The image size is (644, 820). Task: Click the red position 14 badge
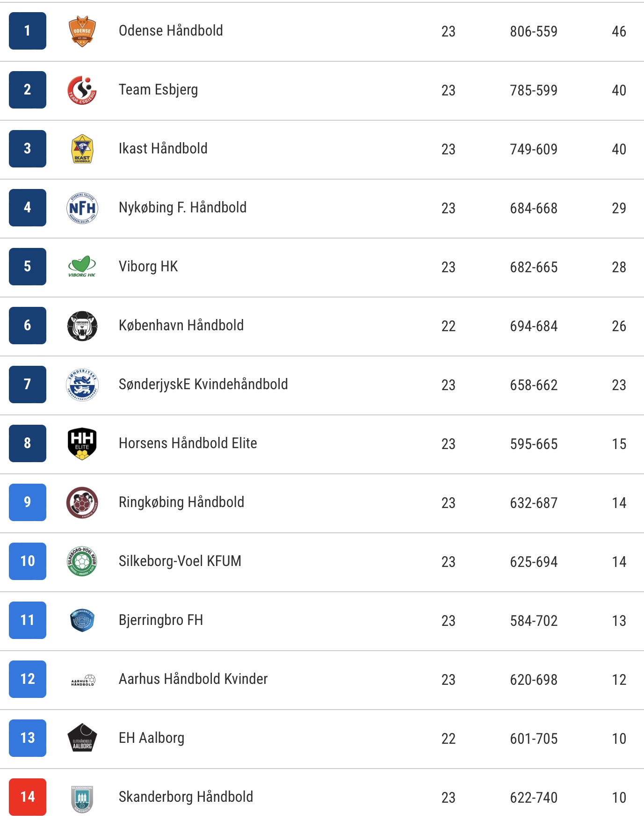[28, 797]
